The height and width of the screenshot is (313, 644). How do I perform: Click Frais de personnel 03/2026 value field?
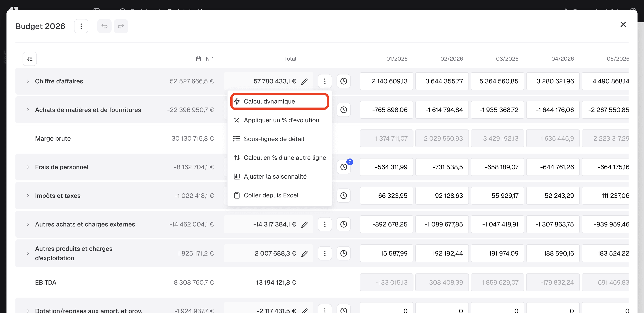point(498,167)
